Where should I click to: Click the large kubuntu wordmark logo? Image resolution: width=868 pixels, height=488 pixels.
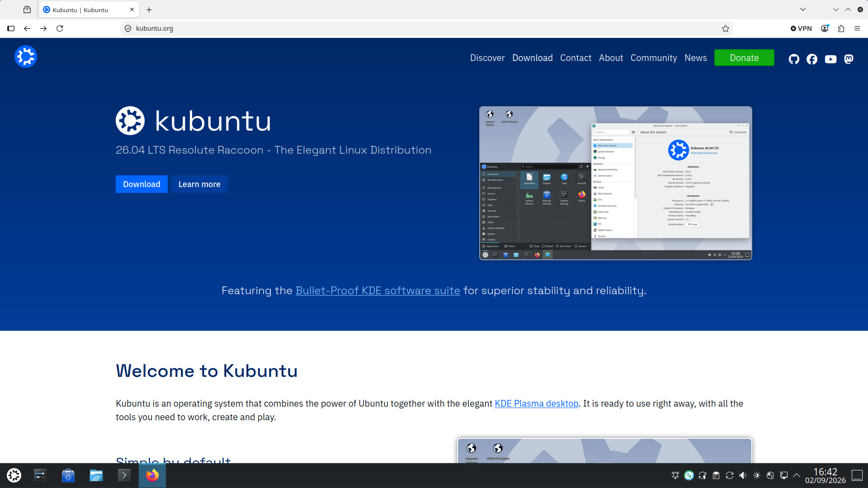click(x=193, y=121)
